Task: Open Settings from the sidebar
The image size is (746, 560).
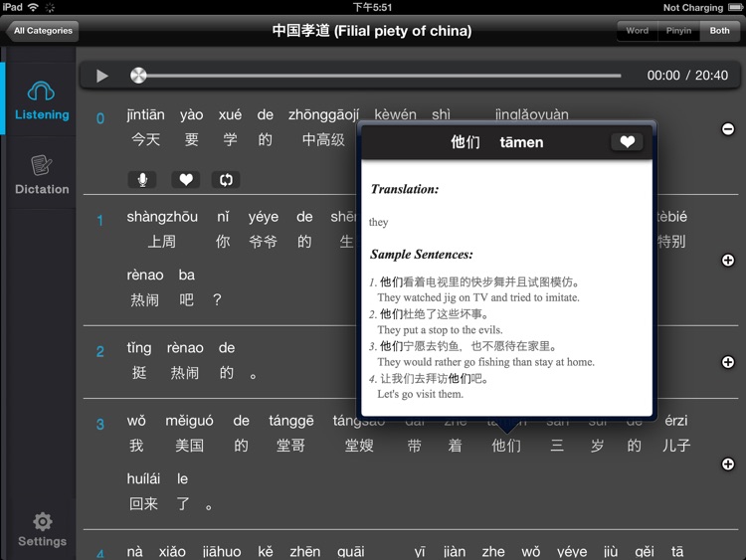Action: [x=43, y=529]
